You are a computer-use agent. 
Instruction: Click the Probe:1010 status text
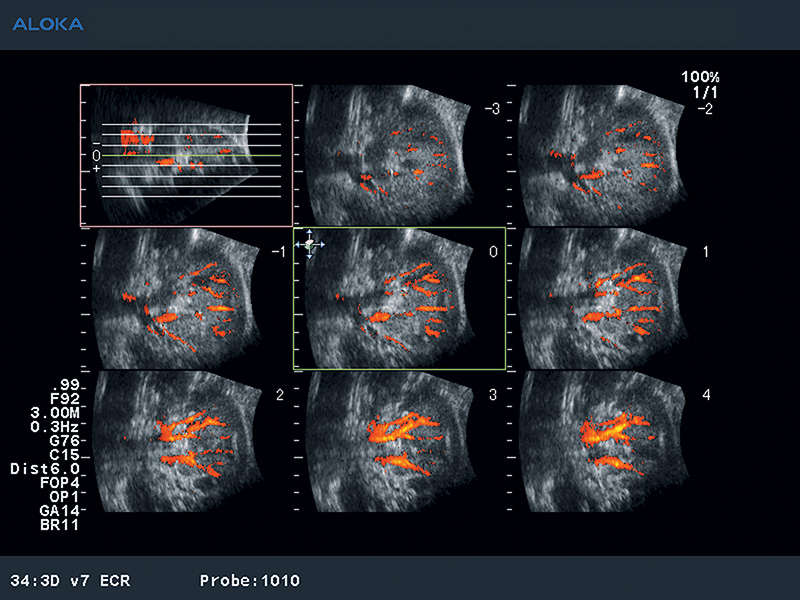point(249,581)
